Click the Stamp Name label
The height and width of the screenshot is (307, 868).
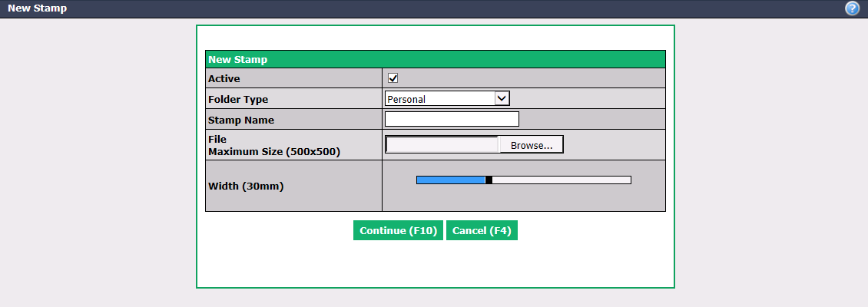(240, 120)
